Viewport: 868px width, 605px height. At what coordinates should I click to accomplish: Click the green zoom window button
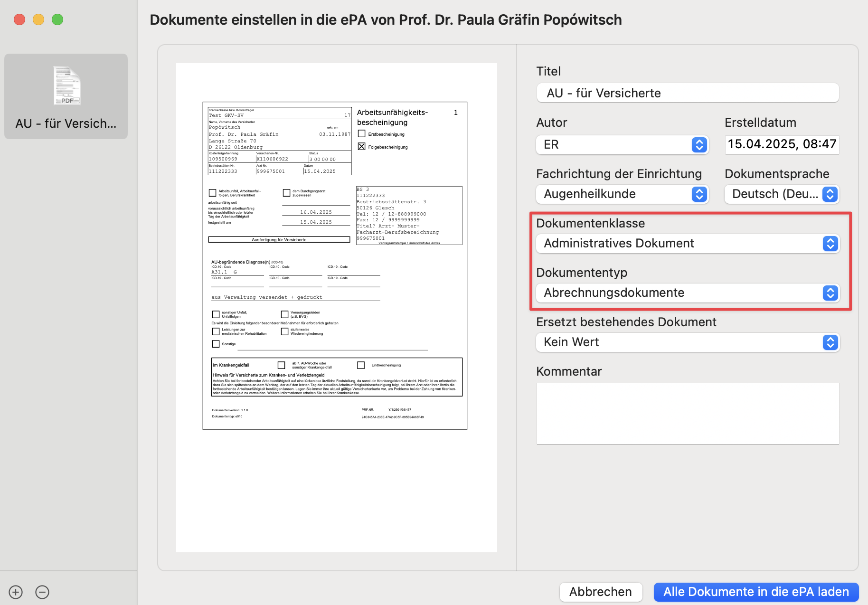coord(57,19)
